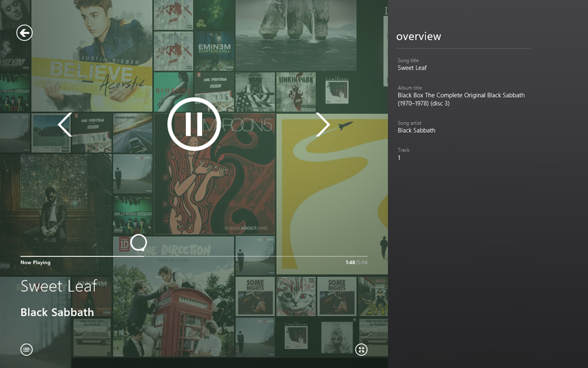Click the album title text in overview
Screen dimensions: 588x368
click(461, 99)
